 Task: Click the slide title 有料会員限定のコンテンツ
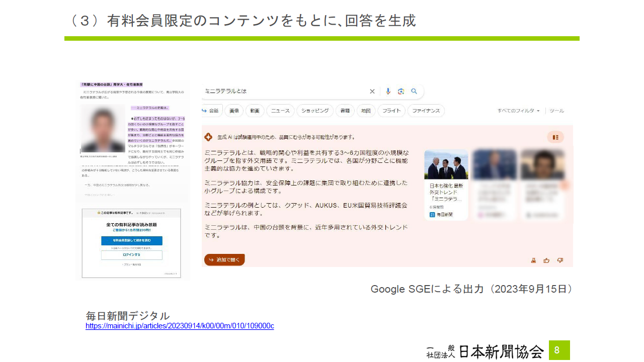262,21
